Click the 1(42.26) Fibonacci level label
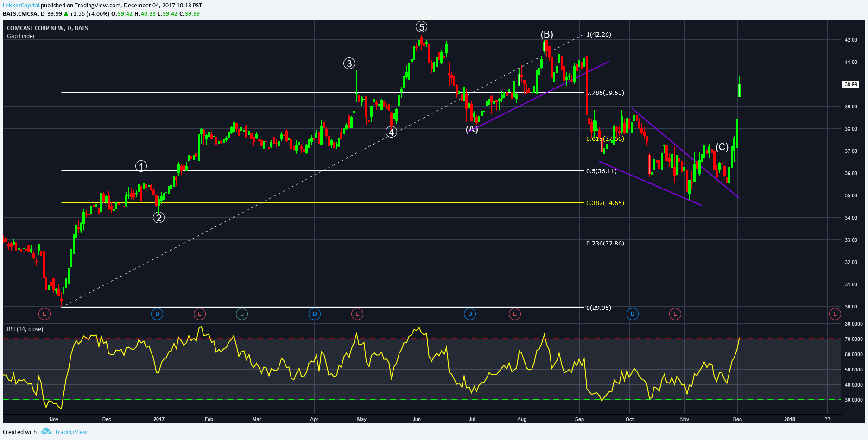 pyautogui.click(x=599, y=34)
